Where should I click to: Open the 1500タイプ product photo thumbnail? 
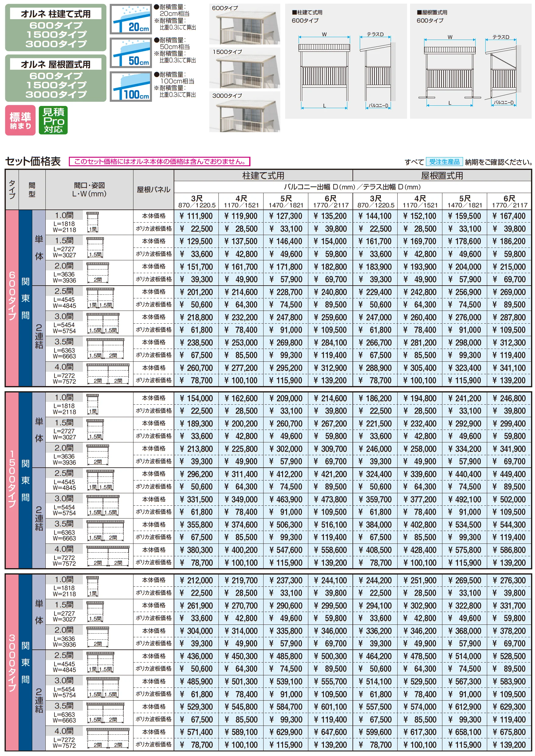[245, 68]
